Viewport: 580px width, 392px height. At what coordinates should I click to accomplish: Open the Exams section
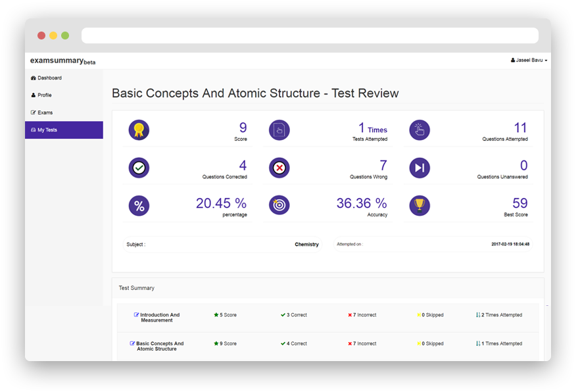coord(45,112)
